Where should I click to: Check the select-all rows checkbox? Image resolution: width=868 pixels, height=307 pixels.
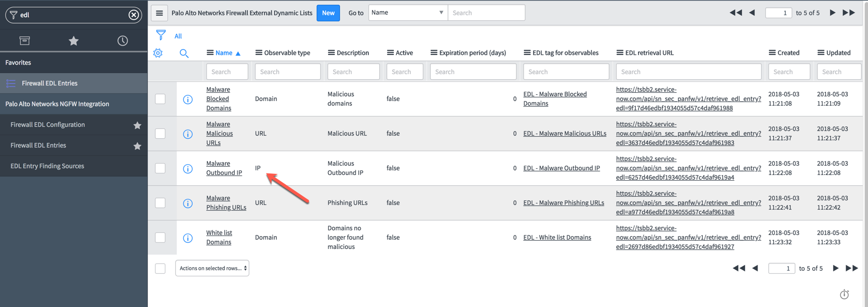coord(160,269)
